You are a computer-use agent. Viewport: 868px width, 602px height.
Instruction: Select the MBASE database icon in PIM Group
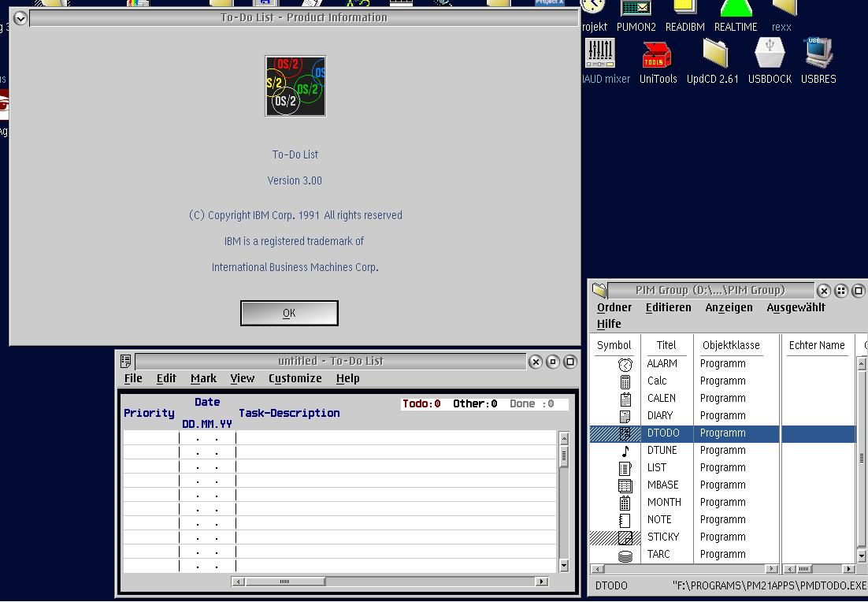[x=625, y=485]
